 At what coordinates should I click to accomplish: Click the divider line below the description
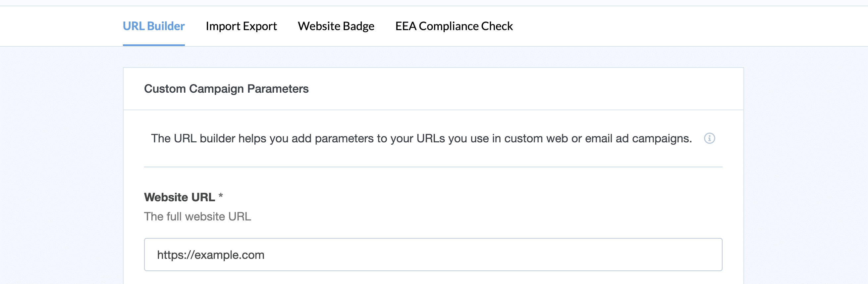click(433, 167)
